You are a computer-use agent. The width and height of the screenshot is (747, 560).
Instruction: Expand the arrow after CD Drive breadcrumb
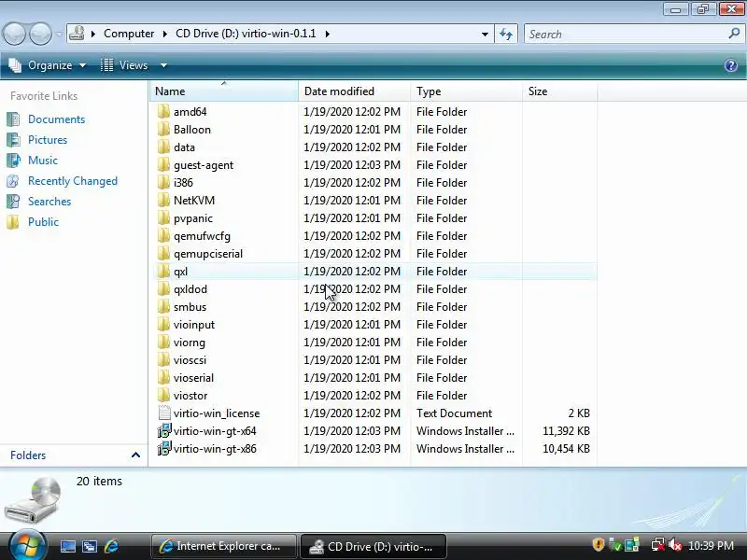tap(328, 34)
